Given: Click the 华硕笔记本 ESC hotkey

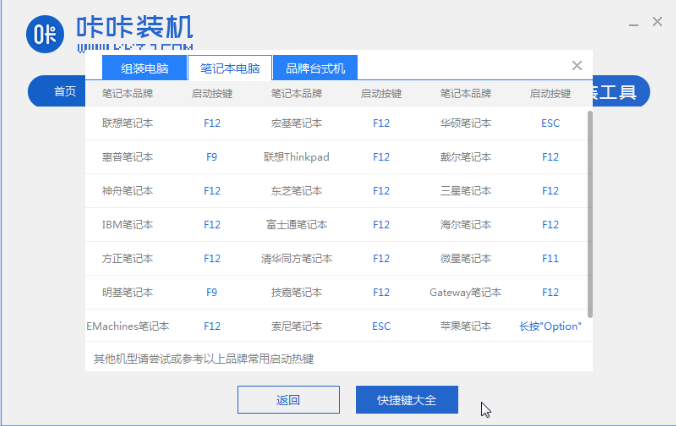Looking at the screenshot, I should 550,124.
